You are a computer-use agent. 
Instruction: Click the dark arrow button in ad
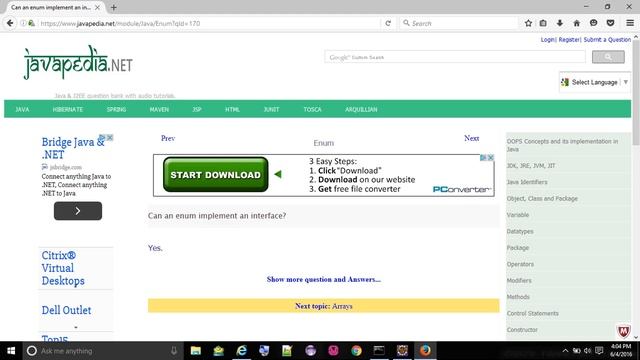coord(78,211)
